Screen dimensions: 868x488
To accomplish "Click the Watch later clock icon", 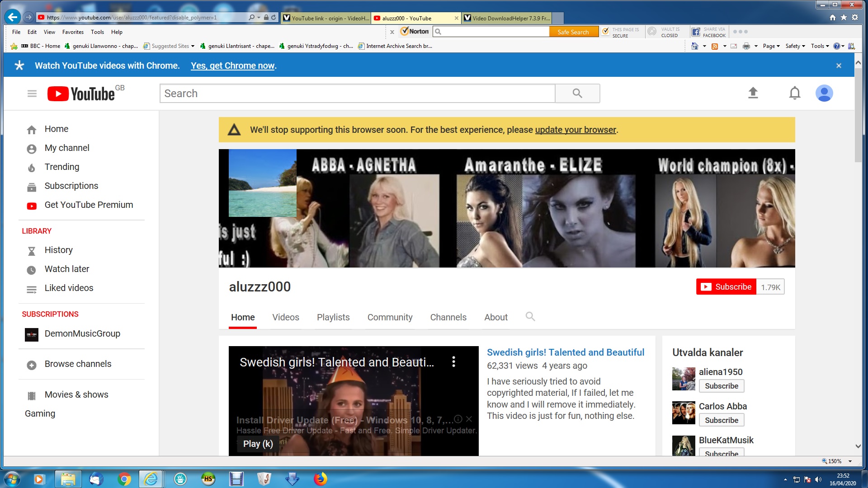I will tap(31, 270).
